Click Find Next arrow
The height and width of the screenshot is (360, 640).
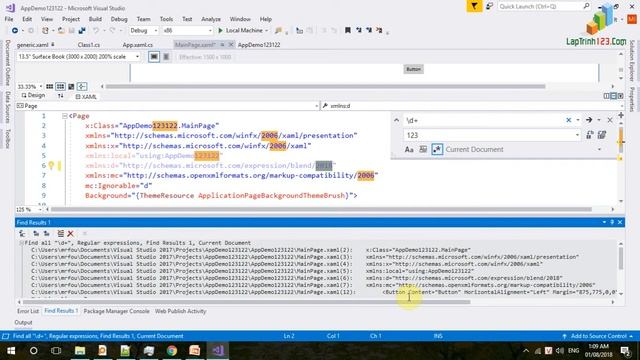pos(589,120)
